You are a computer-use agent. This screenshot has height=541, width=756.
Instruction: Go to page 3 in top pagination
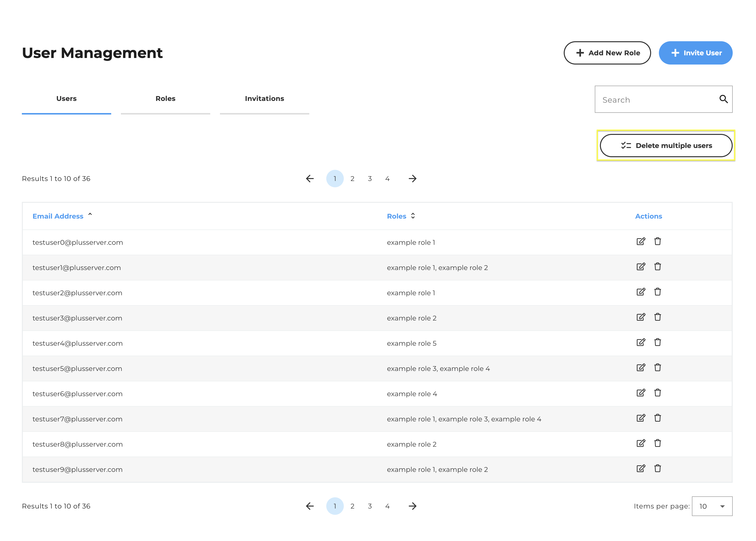(370, 179)
